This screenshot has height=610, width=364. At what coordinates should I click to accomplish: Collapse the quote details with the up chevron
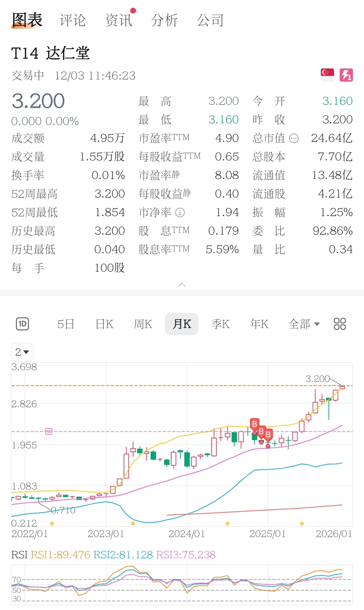pyautogui.click(x=182, y=285)
